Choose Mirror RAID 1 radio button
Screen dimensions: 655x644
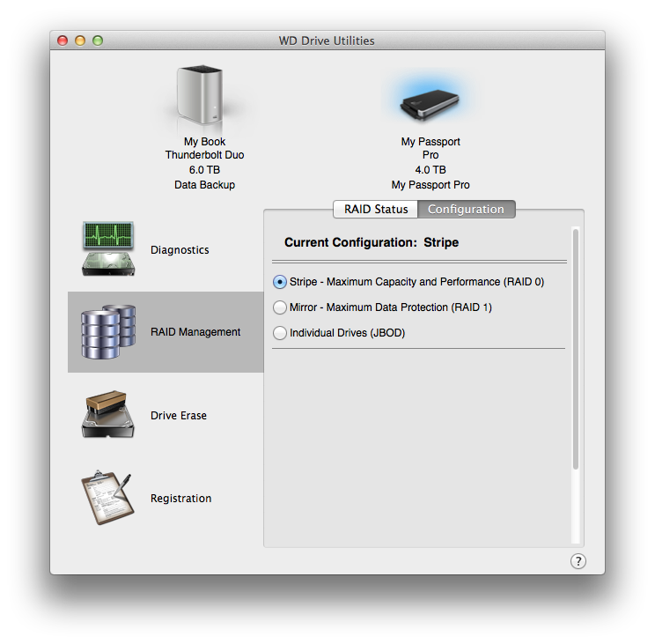[280, 307]
